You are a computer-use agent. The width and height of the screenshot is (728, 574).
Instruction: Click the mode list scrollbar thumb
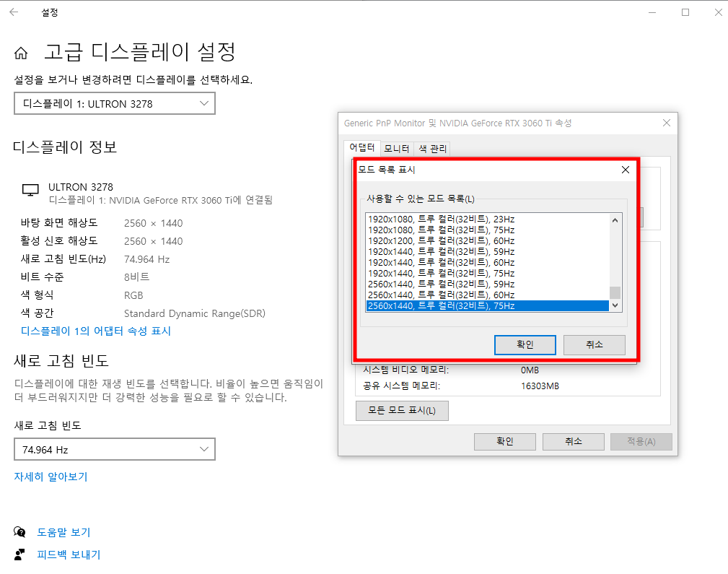click(x=615, y=292)
